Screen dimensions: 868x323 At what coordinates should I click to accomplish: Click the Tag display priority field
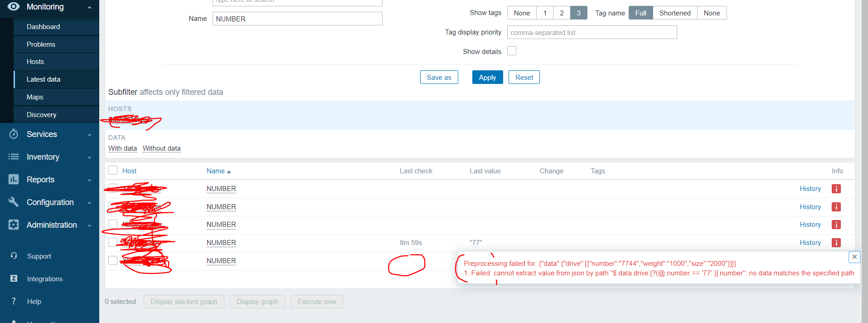tap(592, 32)
